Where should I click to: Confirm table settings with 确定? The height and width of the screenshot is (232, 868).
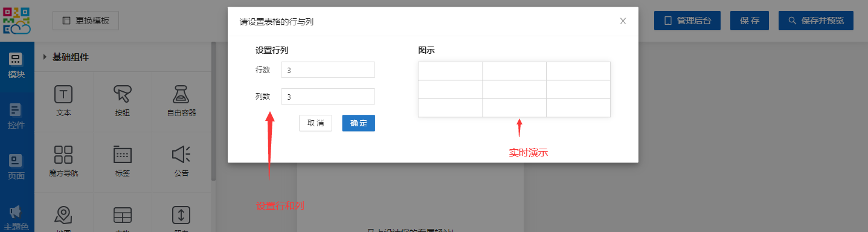coord(358,123)
